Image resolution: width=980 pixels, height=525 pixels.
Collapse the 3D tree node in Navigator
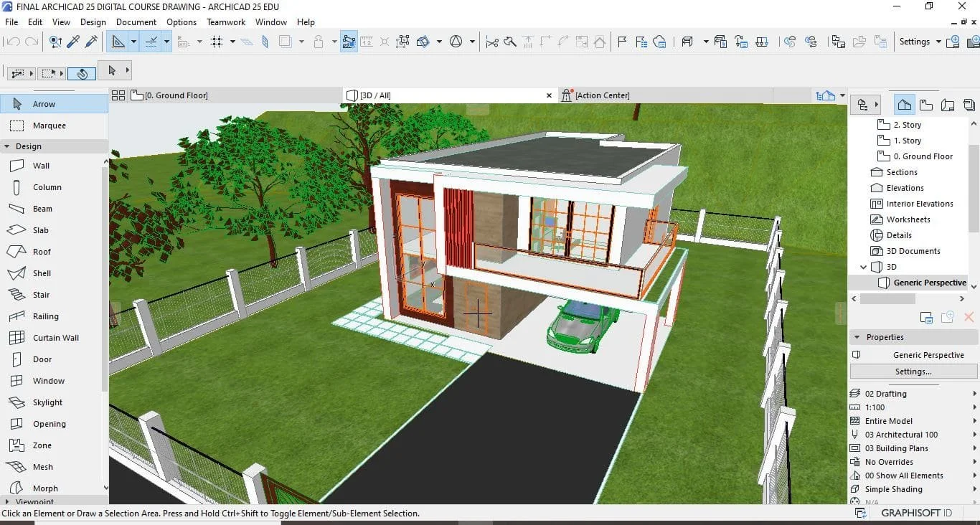click(x=863, y=267)
